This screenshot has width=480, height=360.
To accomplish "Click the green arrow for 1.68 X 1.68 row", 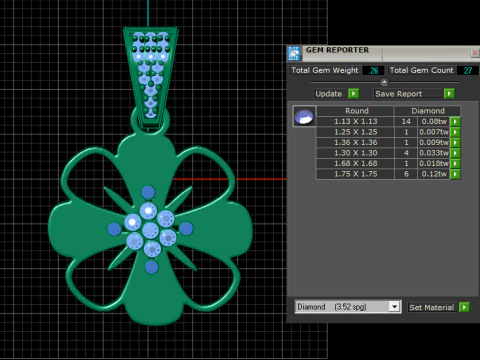I will click(455, 164).
